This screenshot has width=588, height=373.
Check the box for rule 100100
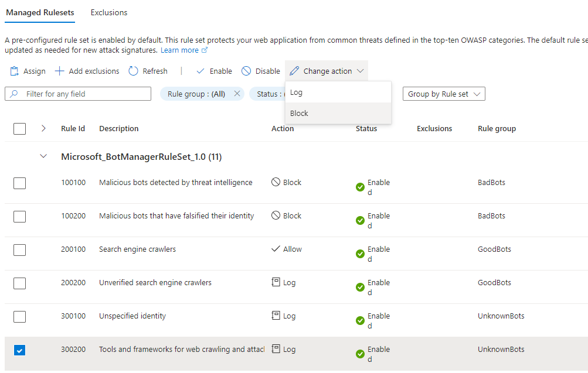19,183
